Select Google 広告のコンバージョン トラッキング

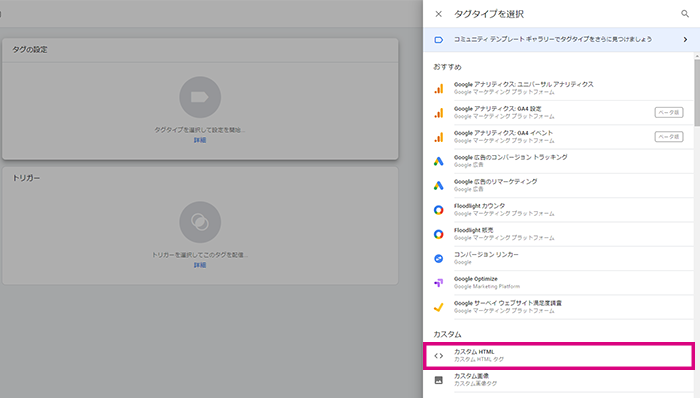558,161
